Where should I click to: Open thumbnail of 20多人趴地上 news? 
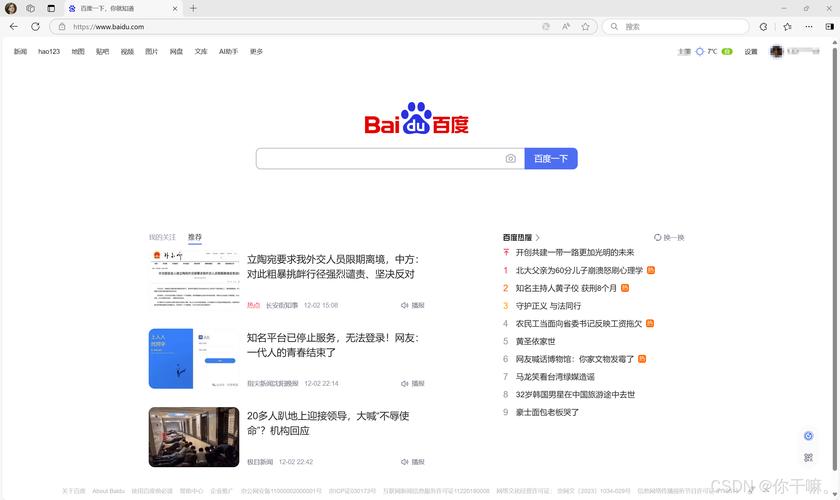click(194, 437)
